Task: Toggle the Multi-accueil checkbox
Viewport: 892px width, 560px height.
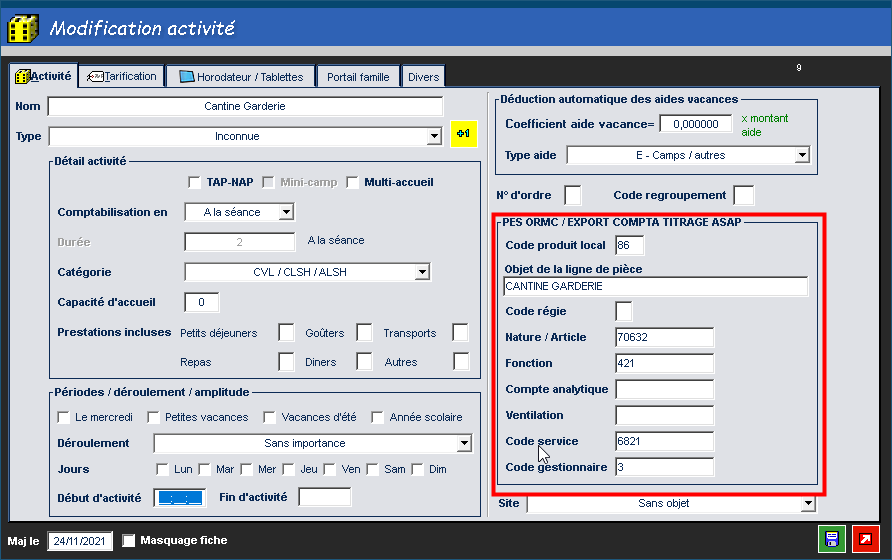Action: click(353, 182)
